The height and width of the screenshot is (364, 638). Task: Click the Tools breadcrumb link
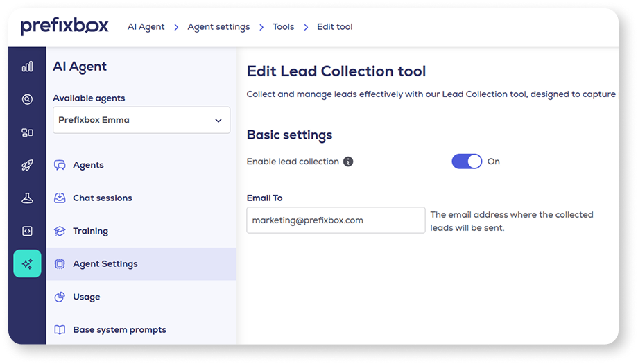click(283, 27)
